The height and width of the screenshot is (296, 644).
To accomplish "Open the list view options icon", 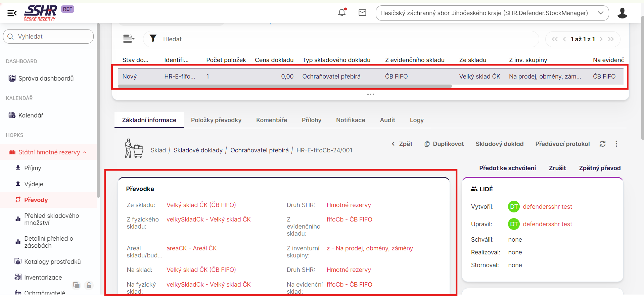I will [x=129, y=39].
